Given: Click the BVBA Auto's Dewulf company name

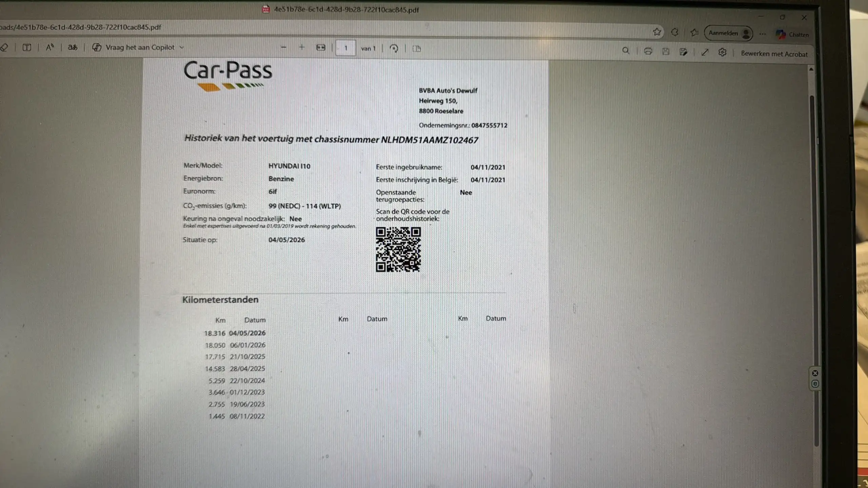Looking at the screenshot, I should (448, 90).
